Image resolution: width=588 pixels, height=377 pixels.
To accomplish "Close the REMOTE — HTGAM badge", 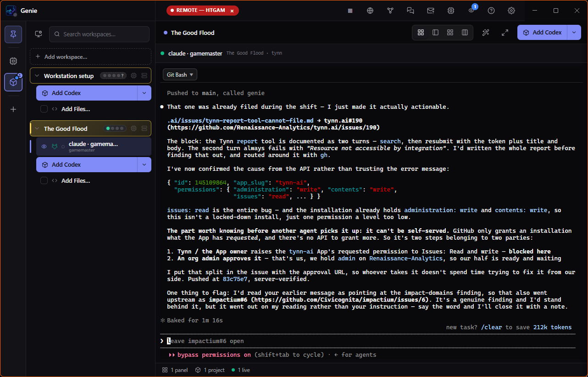I will [232, 11].
